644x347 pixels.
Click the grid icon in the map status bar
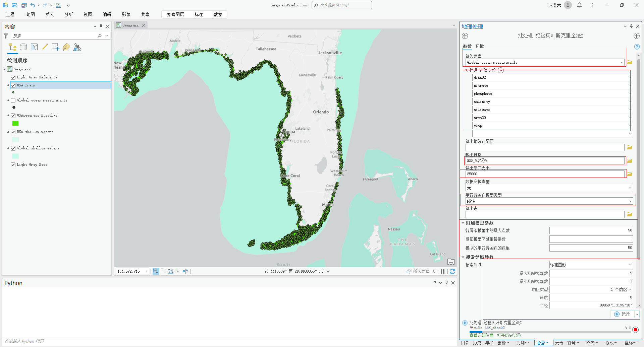(x=163, y=271)
